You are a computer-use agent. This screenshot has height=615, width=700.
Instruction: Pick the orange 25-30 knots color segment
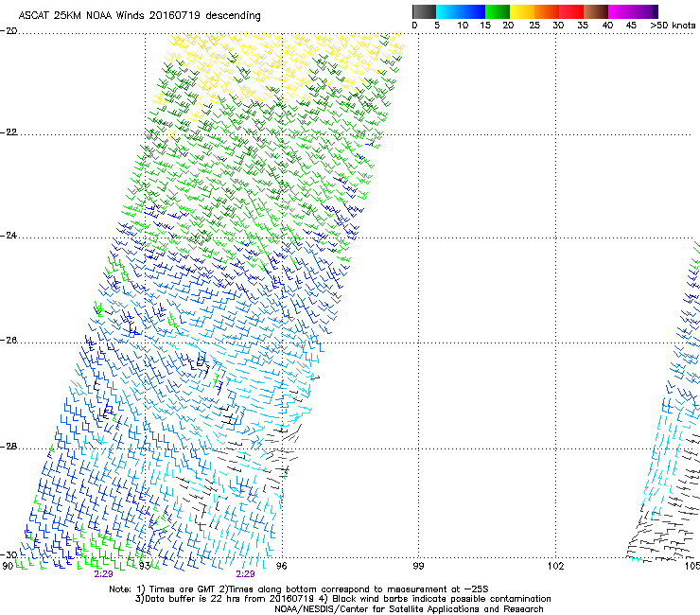pyautogui.click(x=547, y=11)
